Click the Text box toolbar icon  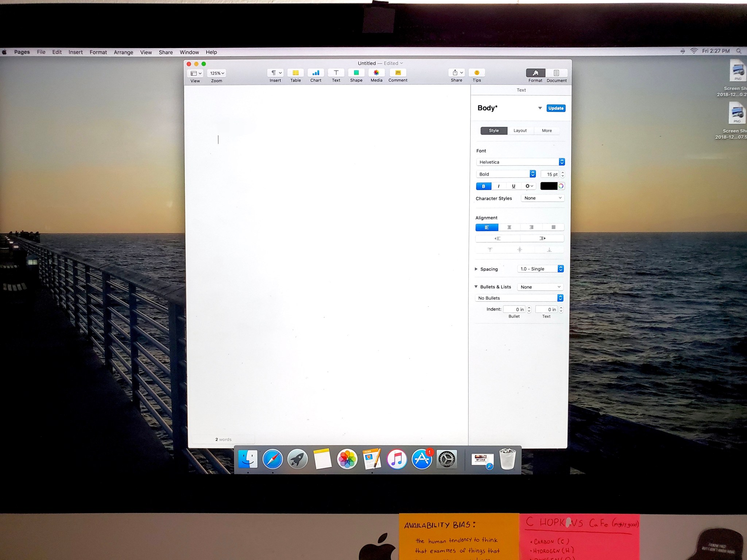click(336, 73)
